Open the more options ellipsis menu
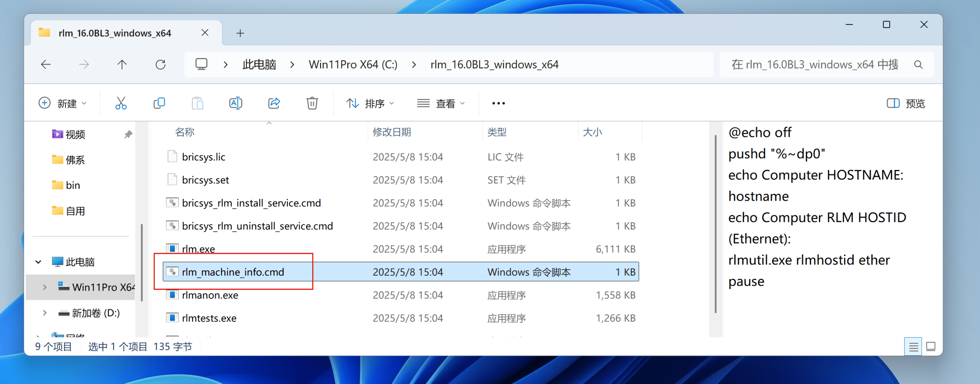The height and width of the screenshot is (384, 980). click(x=498, y=103)
